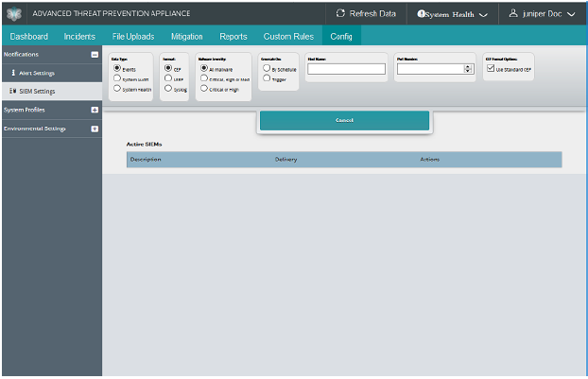This screenshot has height=379, width=588.
Task: Click the Refresh Data circular arrow icon
Action: point(340,13)
